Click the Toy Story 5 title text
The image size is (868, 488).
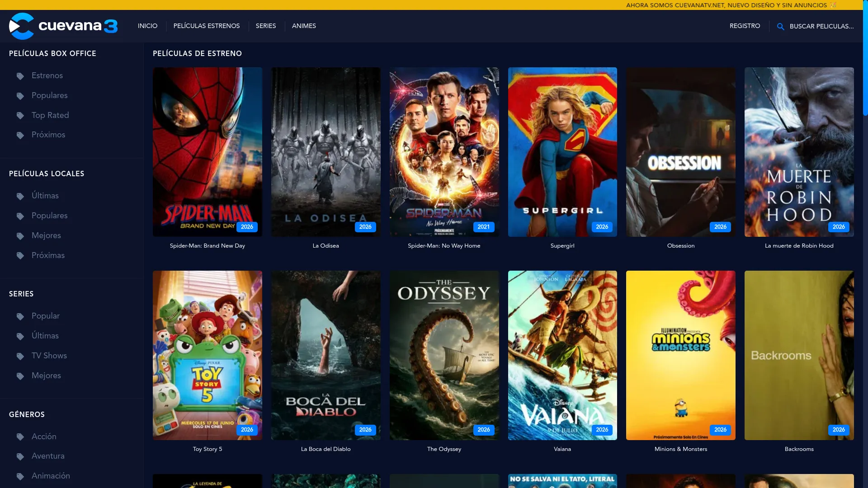208,449
